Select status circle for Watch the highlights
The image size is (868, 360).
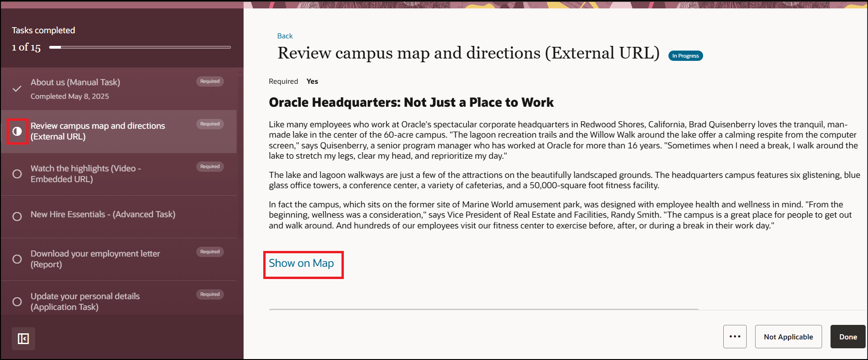[17, 174]
